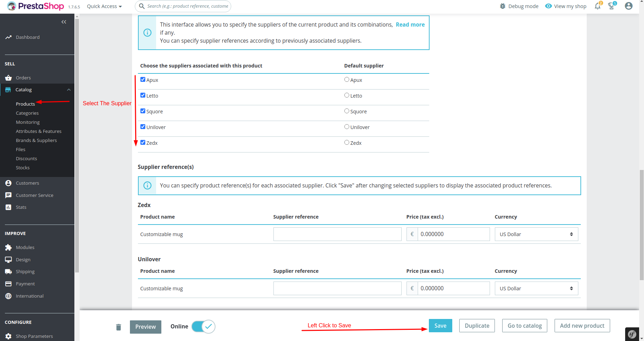Uncheck the Zedx supplier checkbox
The width and height of the screenshot is (644, 341).
143,142
